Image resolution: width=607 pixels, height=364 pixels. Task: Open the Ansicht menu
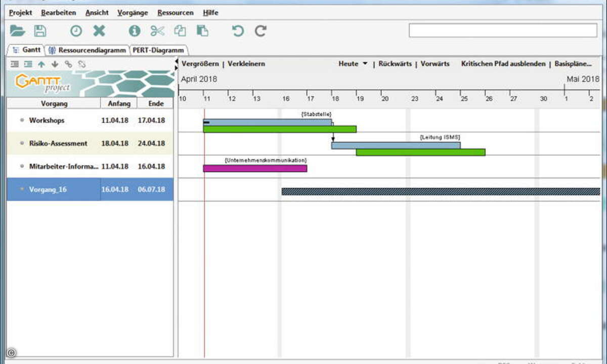point(97,13)
